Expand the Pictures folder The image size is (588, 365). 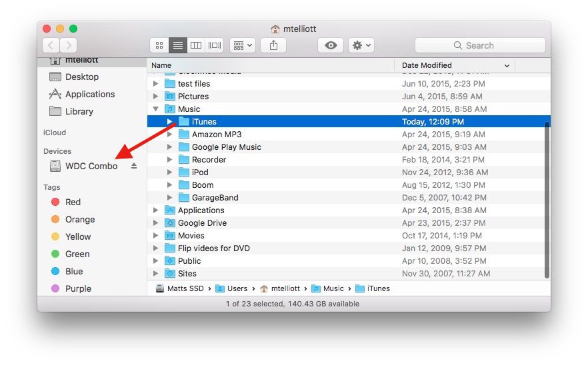[155, 97]
